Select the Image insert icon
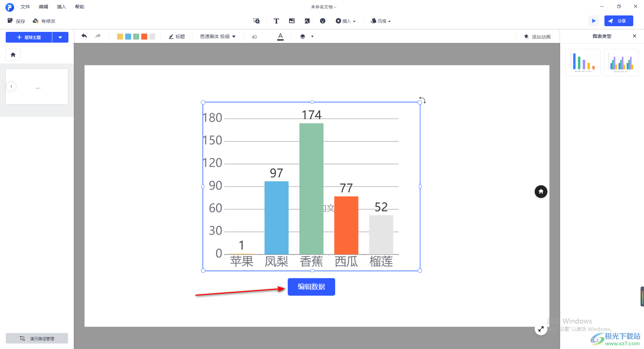The height and width of the screenshot is (349, 644). click(x=292, y=21)
